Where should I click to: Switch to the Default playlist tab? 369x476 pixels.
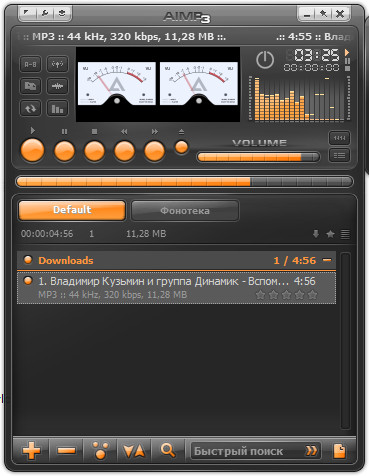[x=72, y=210]
